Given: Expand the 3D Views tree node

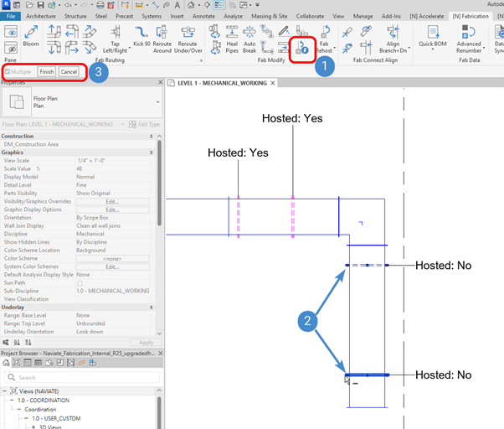Looking at the screenshot, I should point(33,426).
